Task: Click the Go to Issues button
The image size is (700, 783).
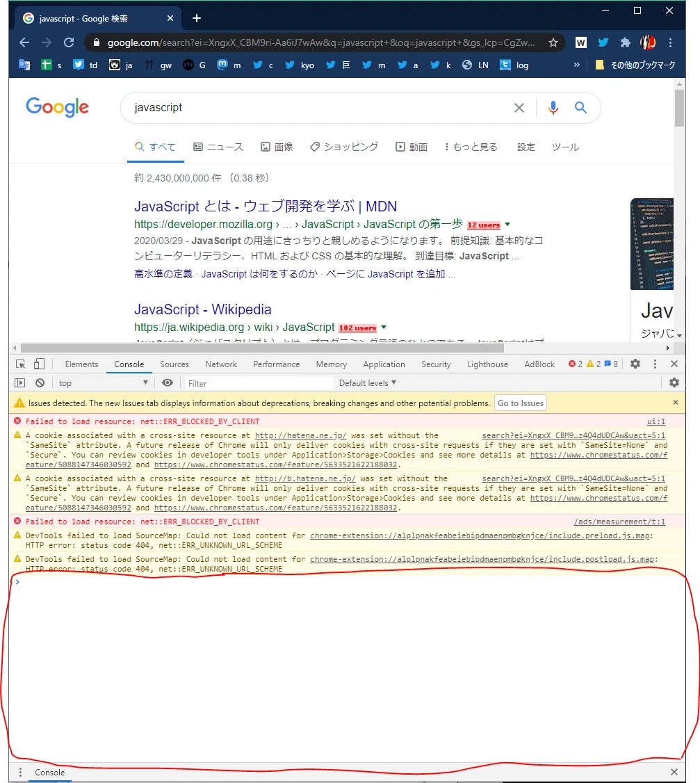Action: point(520,403)
